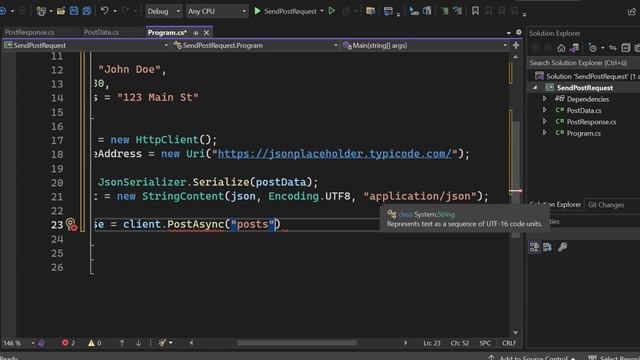Click the red error count indicator
Viewport: 640px width, 360px height.
pos(69,343)
